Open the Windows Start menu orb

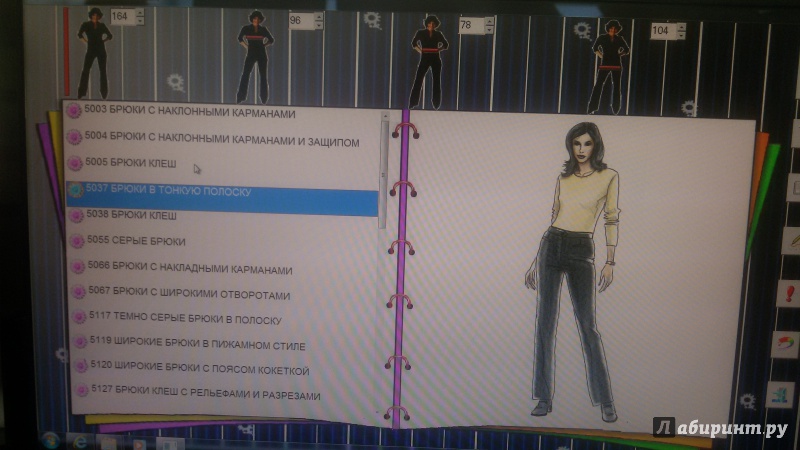tap(50, 440)
